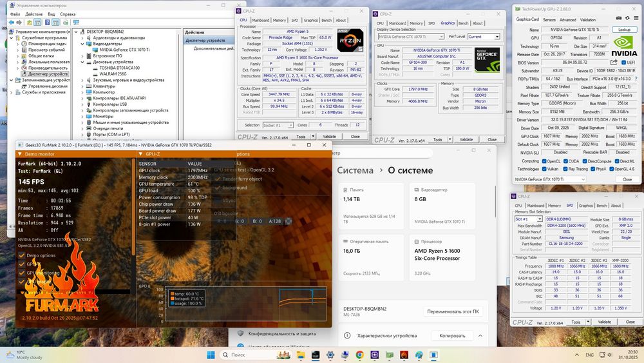Click the vertical scrollbar in FurMark demo monitor panel
Viewport: 644px width, 363px height.
click(x=133, y=206)
